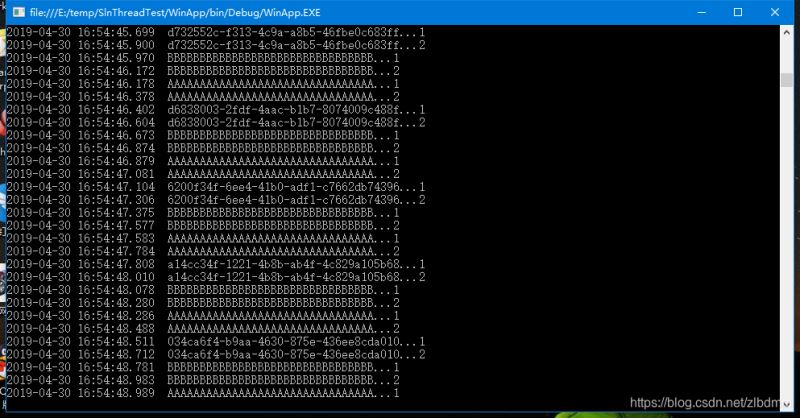Click the AAAA line at 16:54:47.583

(203, 238)
